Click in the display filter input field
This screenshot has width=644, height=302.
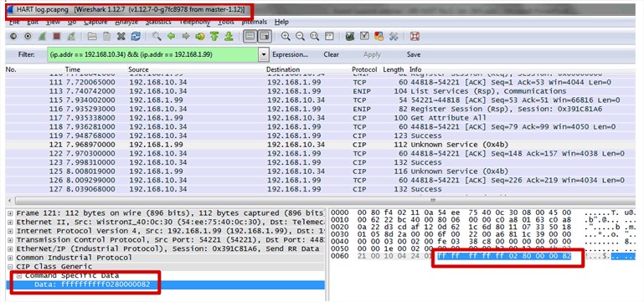coord(152,54)
